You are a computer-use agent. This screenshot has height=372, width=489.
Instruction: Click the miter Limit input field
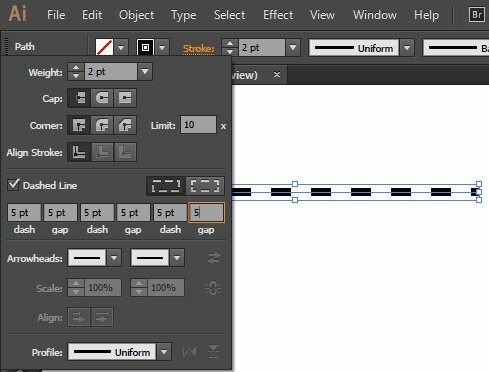(198, 125)
